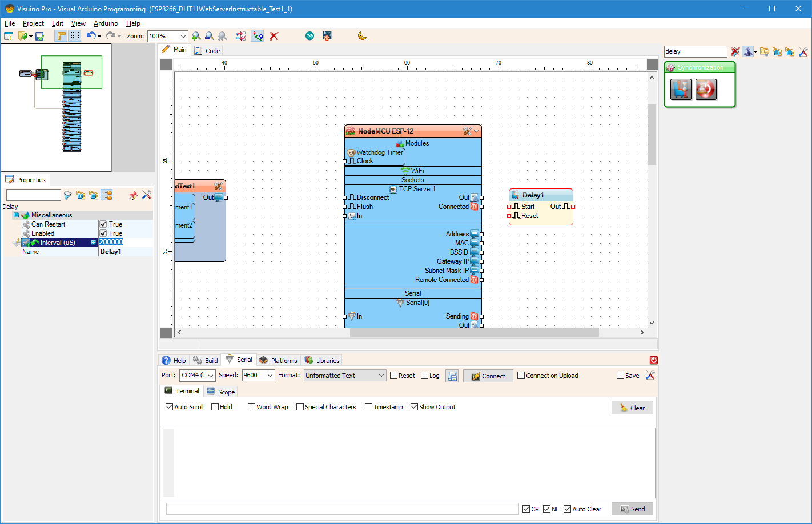This screenshot has height=524, width=812.
Task: Click the wizard hat icon in component palette
Action: (x=747, y=51)
